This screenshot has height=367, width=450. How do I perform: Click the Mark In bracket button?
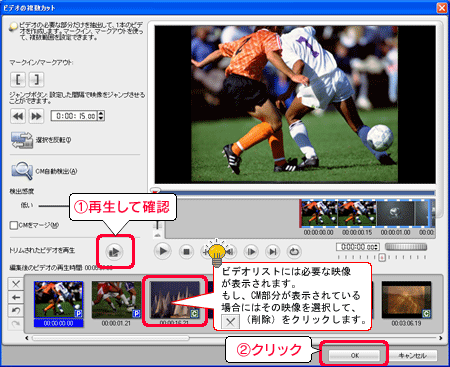point(18,80)
